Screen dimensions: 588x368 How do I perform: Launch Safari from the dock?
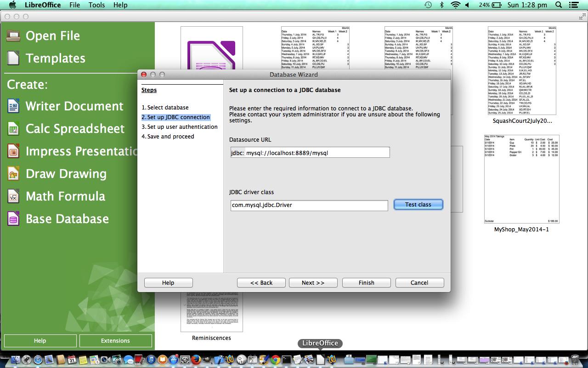coord(38,360)
